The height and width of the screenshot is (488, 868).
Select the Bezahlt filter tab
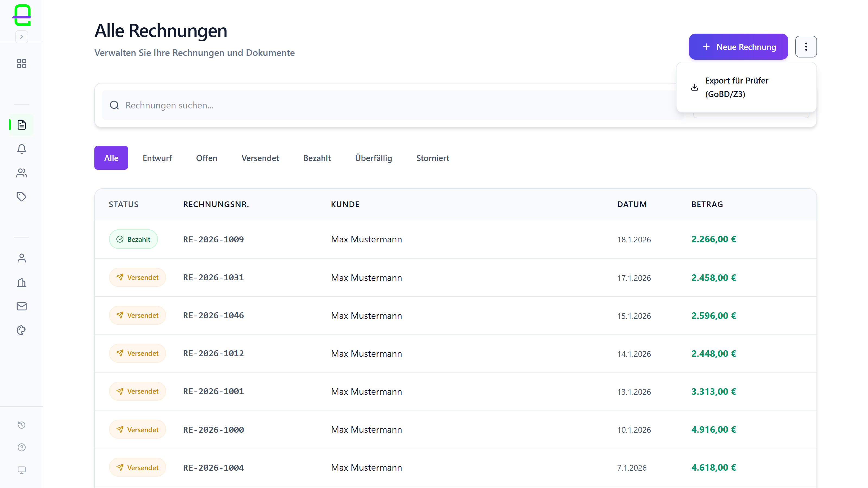pyautogui.click(x=317, y=158)
